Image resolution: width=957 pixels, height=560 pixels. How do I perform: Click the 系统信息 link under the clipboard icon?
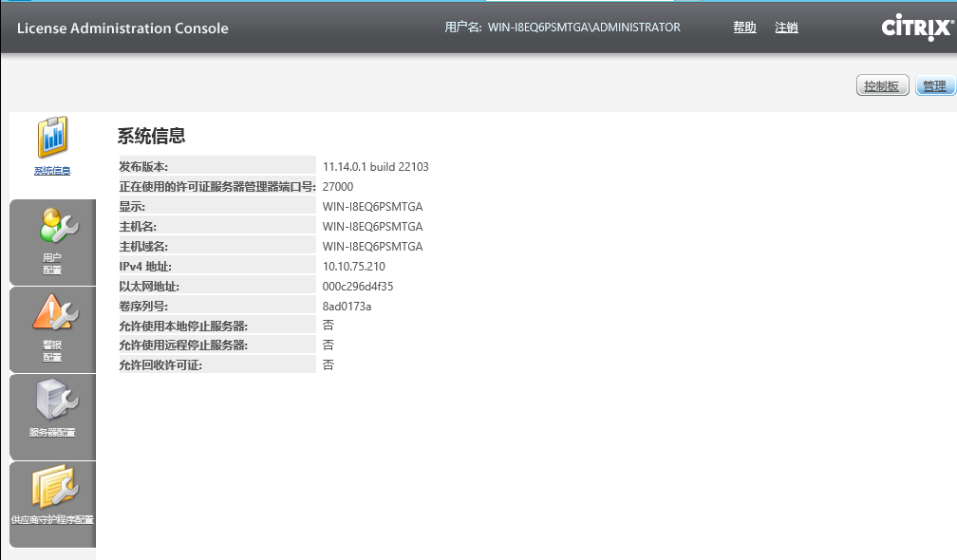52,171
